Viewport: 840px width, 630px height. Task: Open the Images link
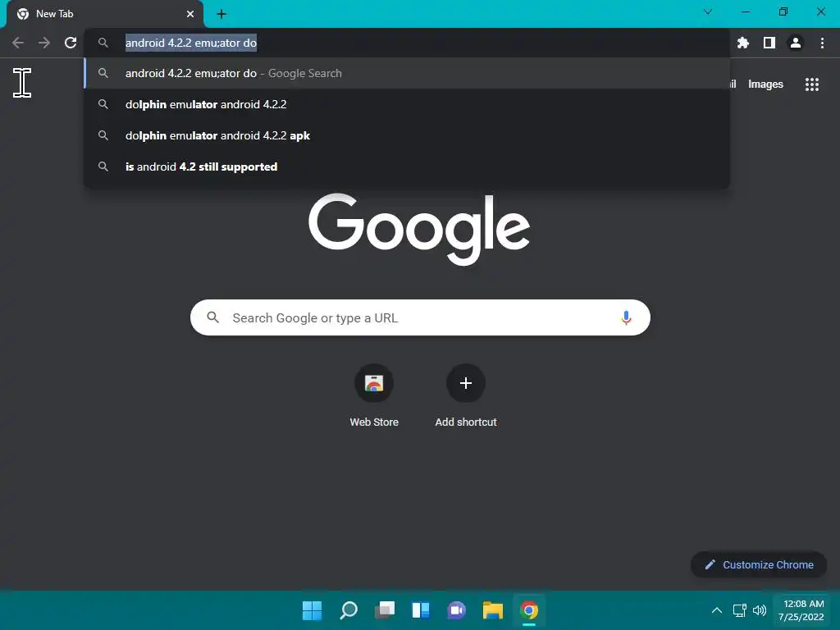[x=765, y=84]
